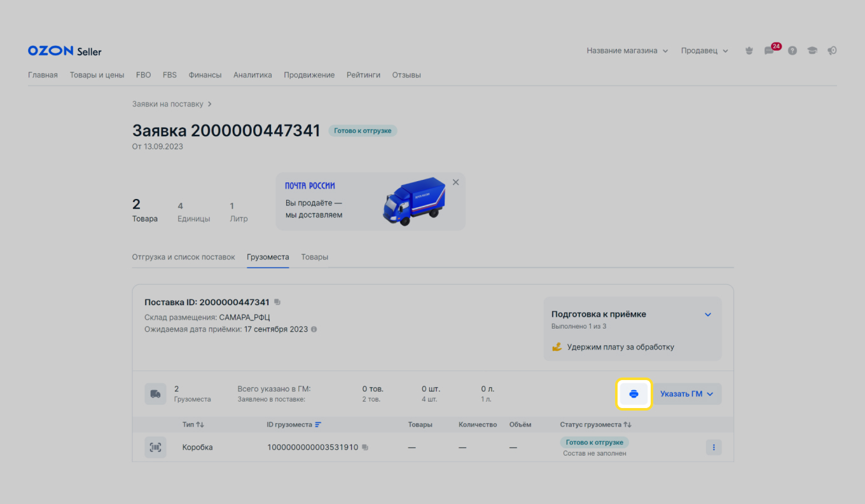Switch to the Товары tab
The width and height of the screenshot is (865, 504).
pyautogui.click(x=314, y=257)
